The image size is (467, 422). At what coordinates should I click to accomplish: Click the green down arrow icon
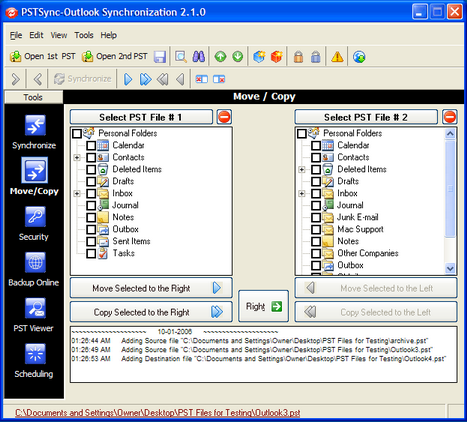tap(238, 57)
